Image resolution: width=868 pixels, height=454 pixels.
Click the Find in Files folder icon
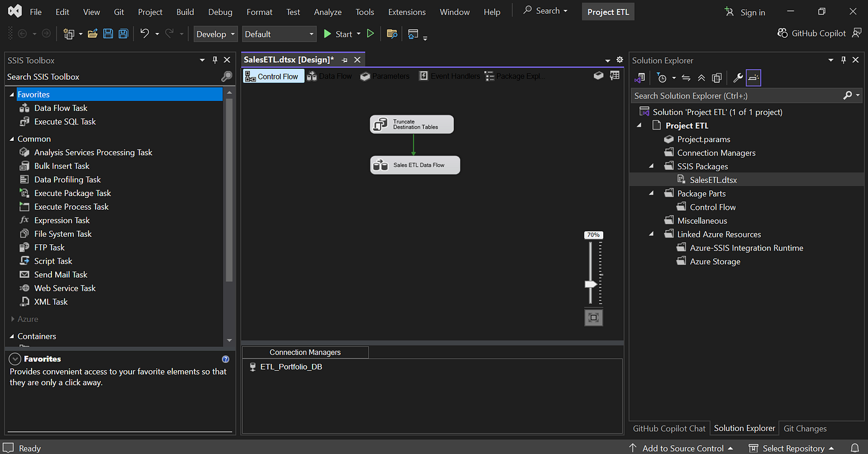coord(392,33)
